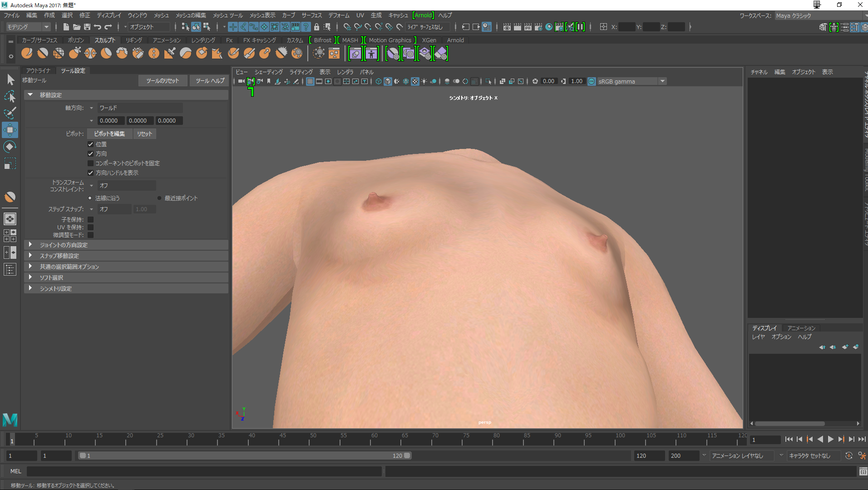Open the メッシュ menu
Viewport: 868px width, 490px height.
[x=161, y=15]
